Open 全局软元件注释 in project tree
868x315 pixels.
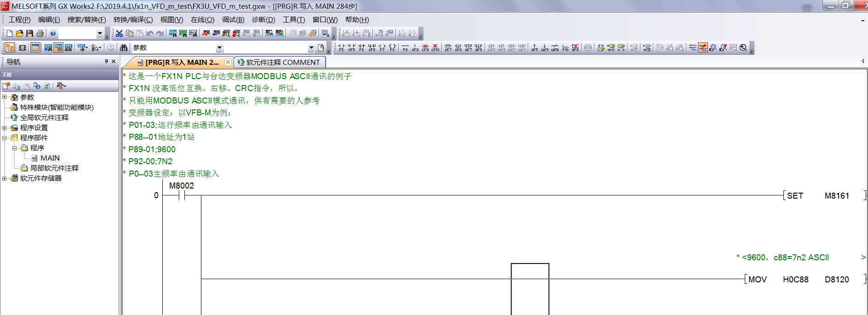(44, 117)
